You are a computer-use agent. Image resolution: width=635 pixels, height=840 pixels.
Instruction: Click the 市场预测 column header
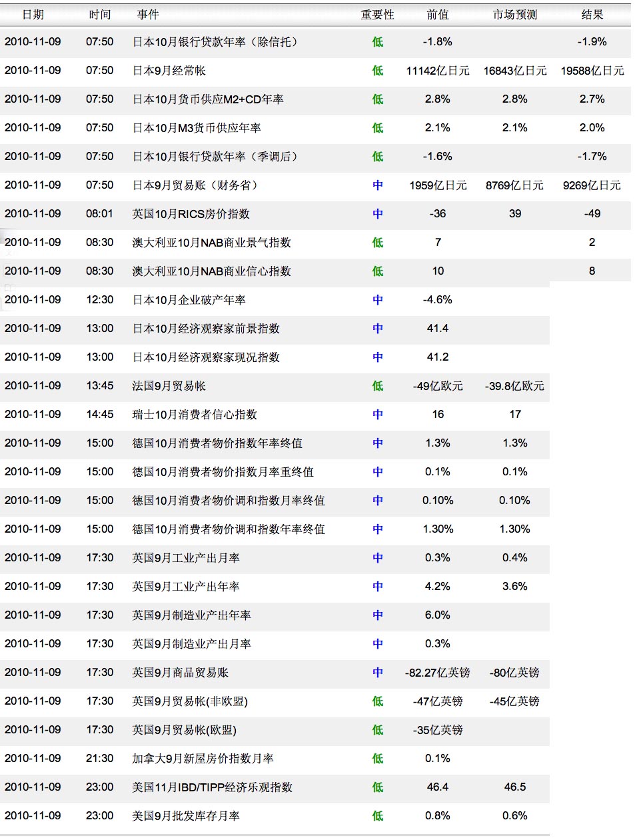coord(515,15)
